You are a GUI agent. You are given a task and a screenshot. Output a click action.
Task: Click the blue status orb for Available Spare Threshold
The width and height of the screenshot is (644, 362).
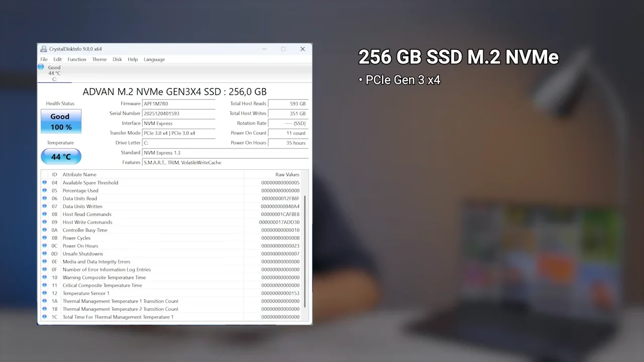[44, 183]
